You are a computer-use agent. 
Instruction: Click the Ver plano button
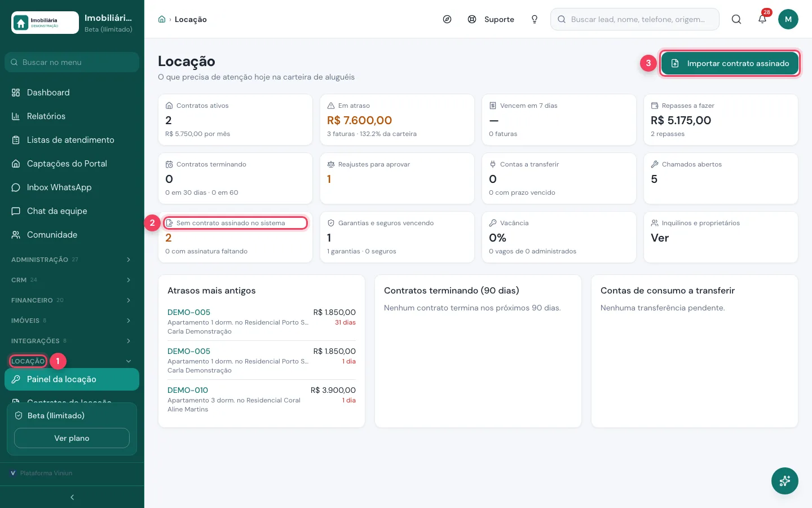tap(72, 438)
